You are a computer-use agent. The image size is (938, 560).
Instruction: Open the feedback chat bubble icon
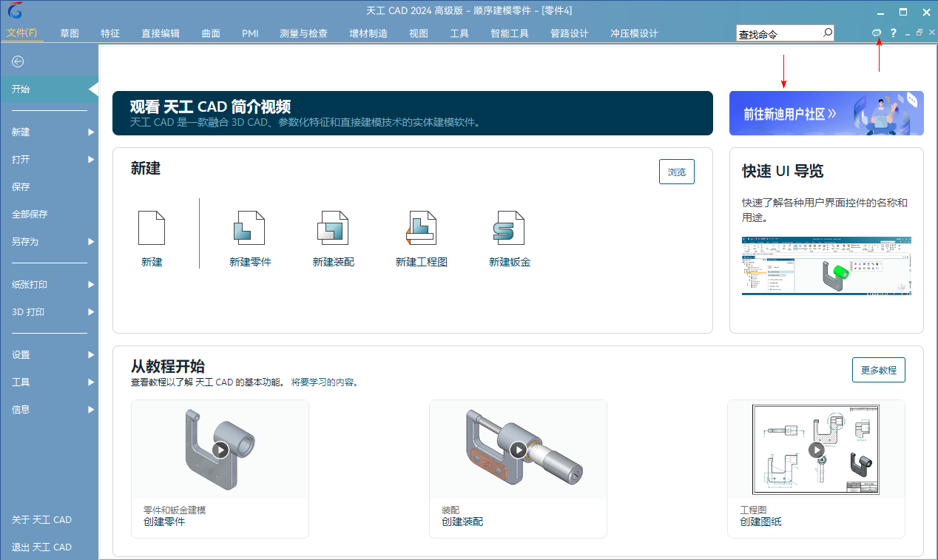pyautogui.click(x=877, y=33)
